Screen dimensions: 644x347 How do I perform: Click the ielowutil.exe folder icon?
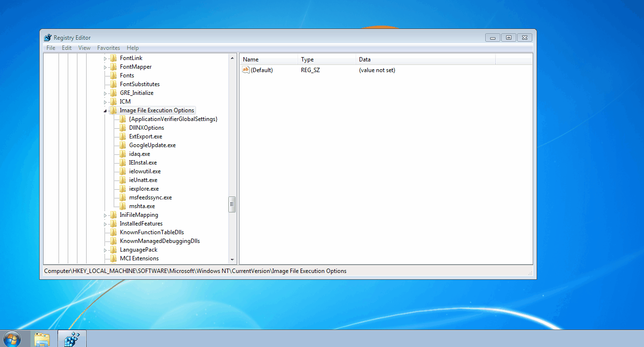(x=123, y=171)
